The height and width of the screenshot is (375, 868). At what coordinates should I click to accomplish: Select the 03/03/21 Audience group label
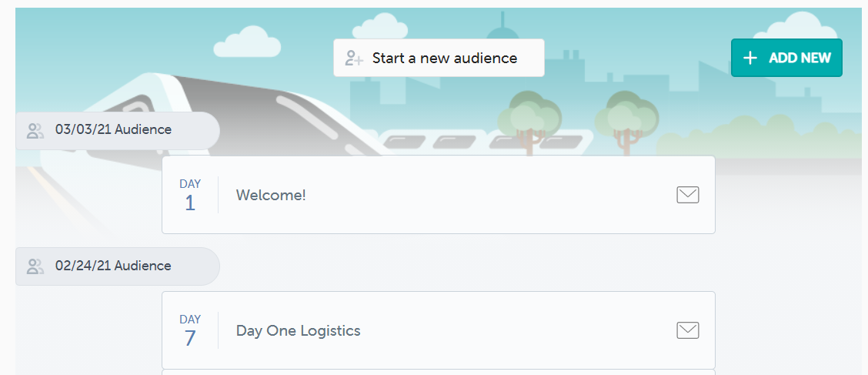113,130
